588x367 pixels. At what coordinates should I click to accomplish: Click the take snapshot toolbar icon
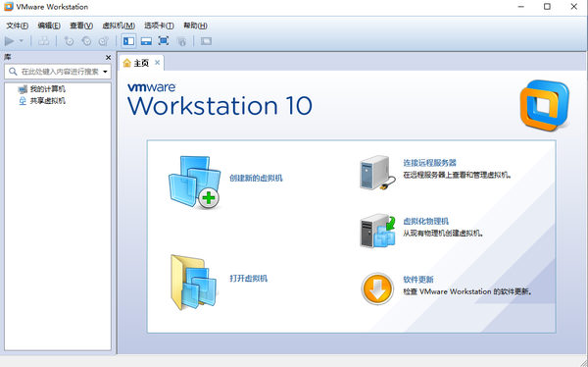coord(69,41)
